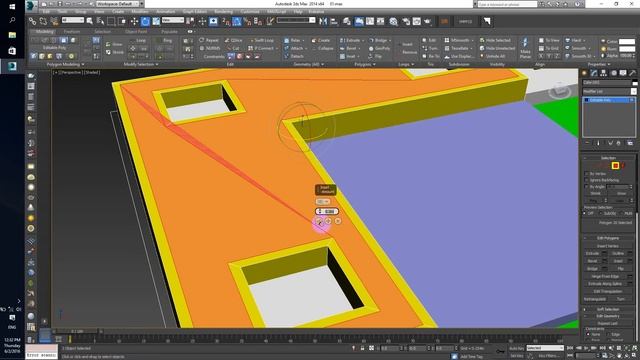
Task: Toggle the Angle Snap tool
Action: click(236, 21)
